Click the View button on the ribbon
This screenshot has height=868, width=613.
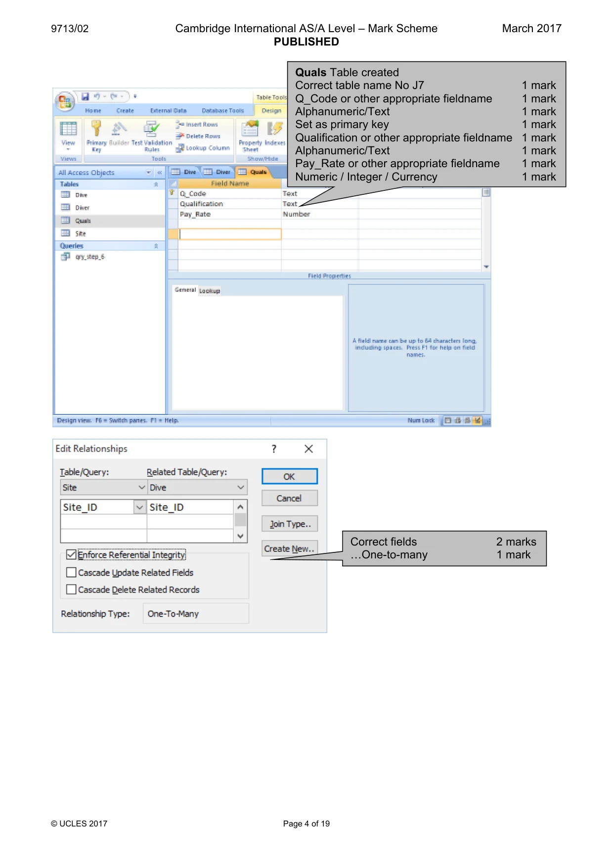68,136
